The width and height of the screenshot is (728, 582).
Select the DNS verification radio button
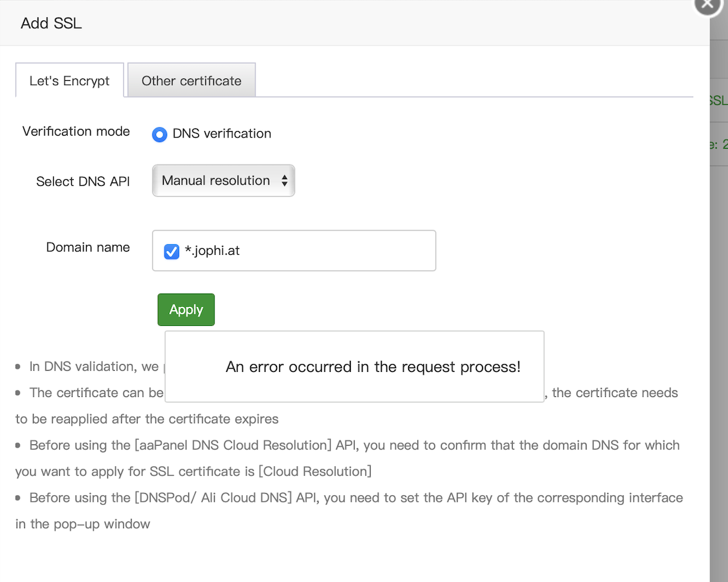tap(159, 134)
